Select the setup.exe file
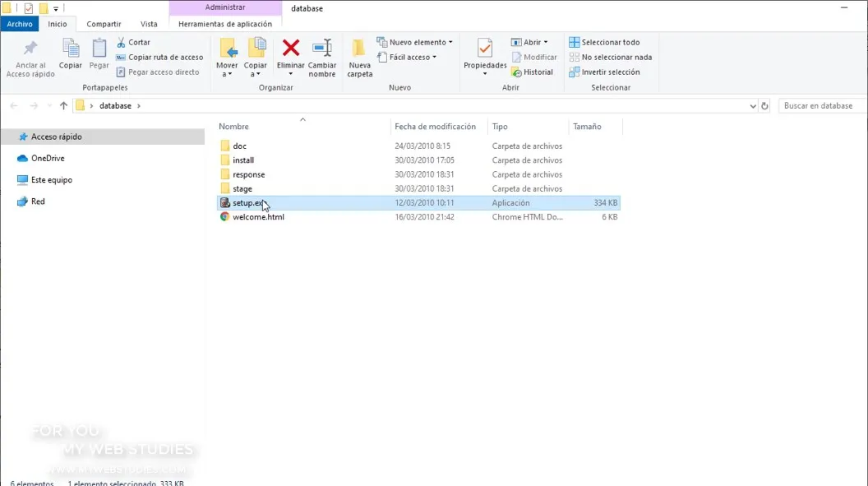The height and width of the screenshot is (486, 868). (418, 202)
